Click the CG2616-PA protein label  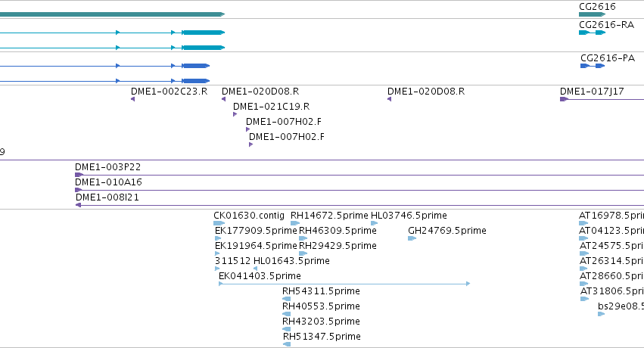coord(608,57)
